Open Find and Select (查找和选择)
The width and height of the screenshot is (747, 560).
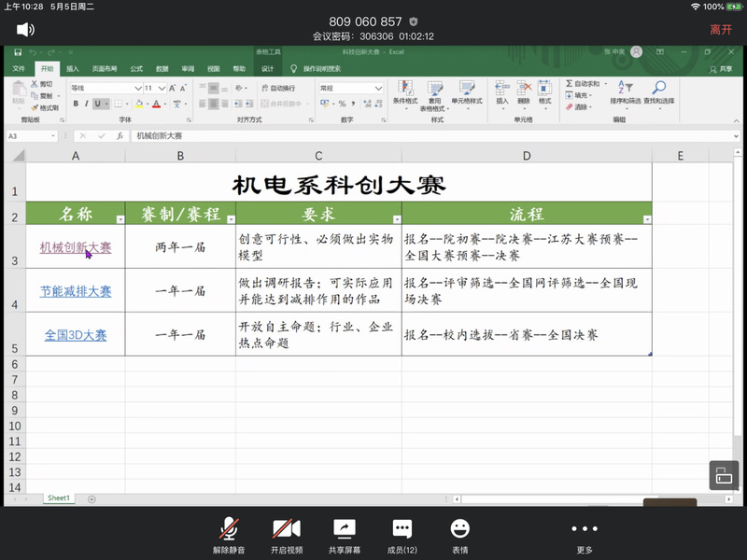point(657,91)
